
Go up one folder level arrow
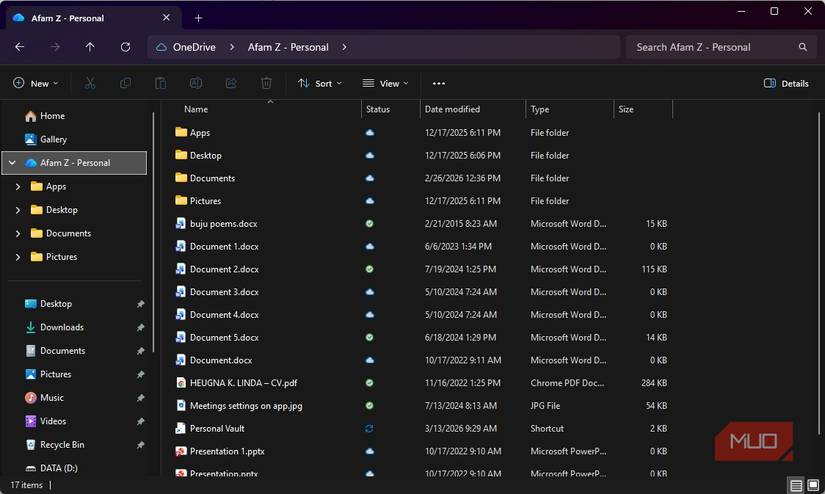pos(90,47)
